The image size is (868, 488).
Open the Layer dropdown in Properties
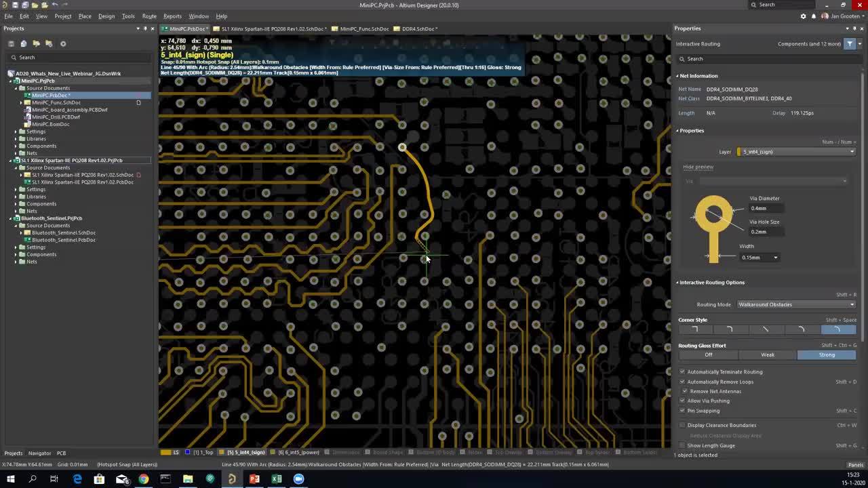(x=851, y=152)
